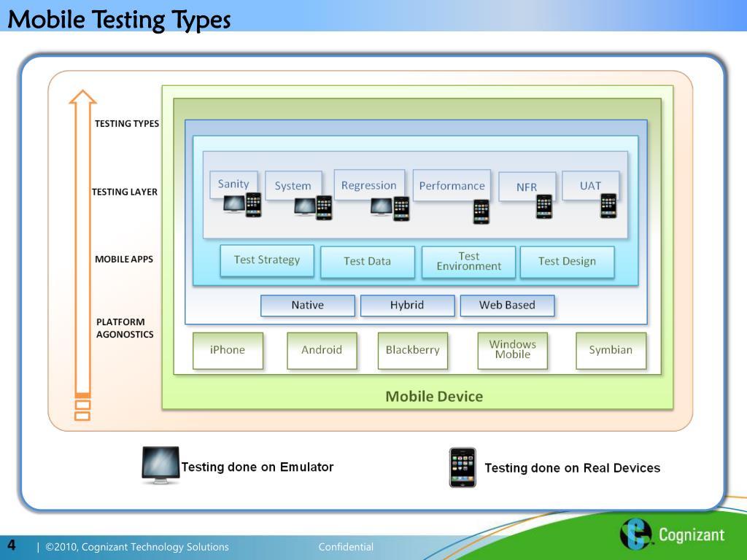Click the Testing done on Emulator text
Screen dimensions: 747x560
pyautogui.click(x=258, y=467)
